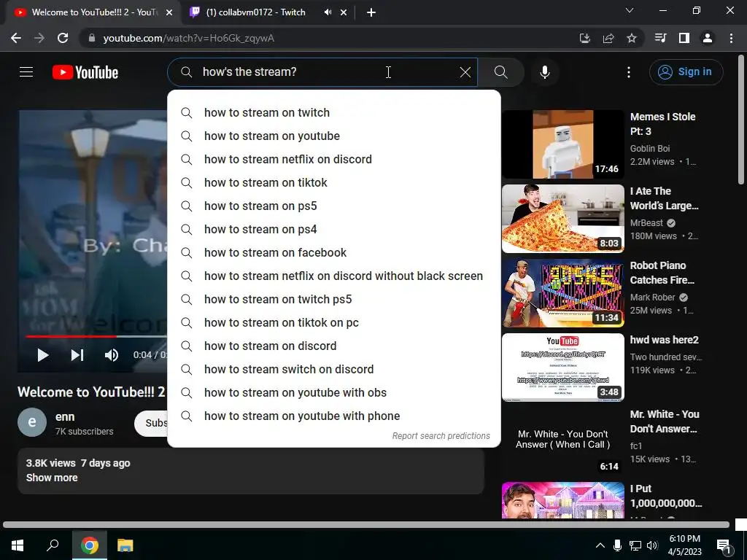This screenshot has width=747, height=560.
Task: Open File Explorer from the taskbar
Action: [x=125, y=545]
